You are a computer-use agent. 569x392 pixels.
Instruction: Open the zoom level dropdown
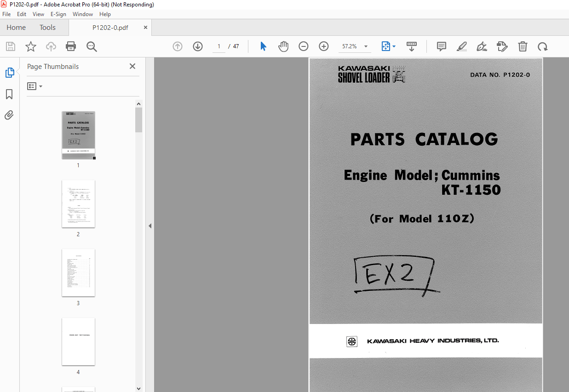coord(366,46)
